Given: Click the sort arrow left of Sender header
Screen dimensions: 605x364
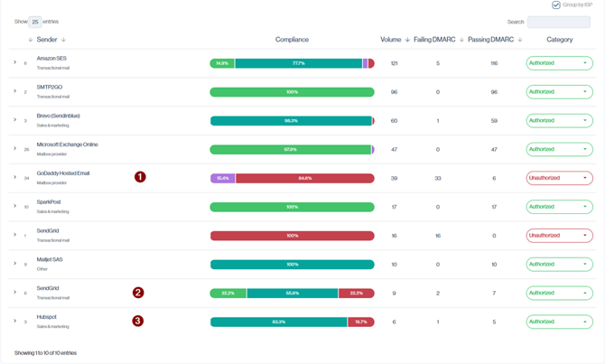Looking at the screenshot, I should pyautogui.click(x=31, y=40).
